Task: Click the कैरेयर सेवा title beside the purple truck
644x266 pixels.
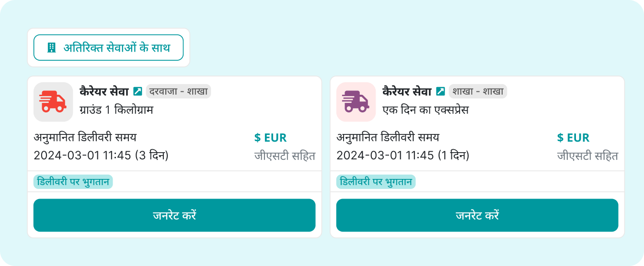Action: 407,91
